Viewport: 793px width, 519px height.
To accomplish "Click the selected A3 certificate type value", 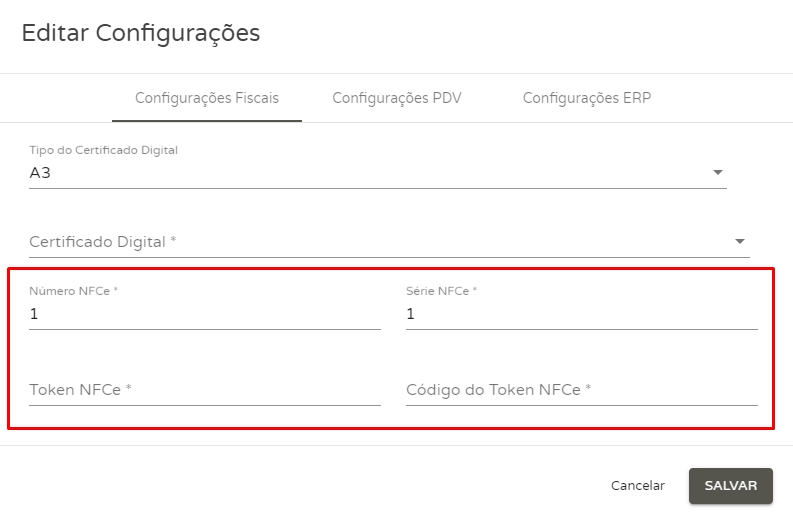I will (40, 172).
